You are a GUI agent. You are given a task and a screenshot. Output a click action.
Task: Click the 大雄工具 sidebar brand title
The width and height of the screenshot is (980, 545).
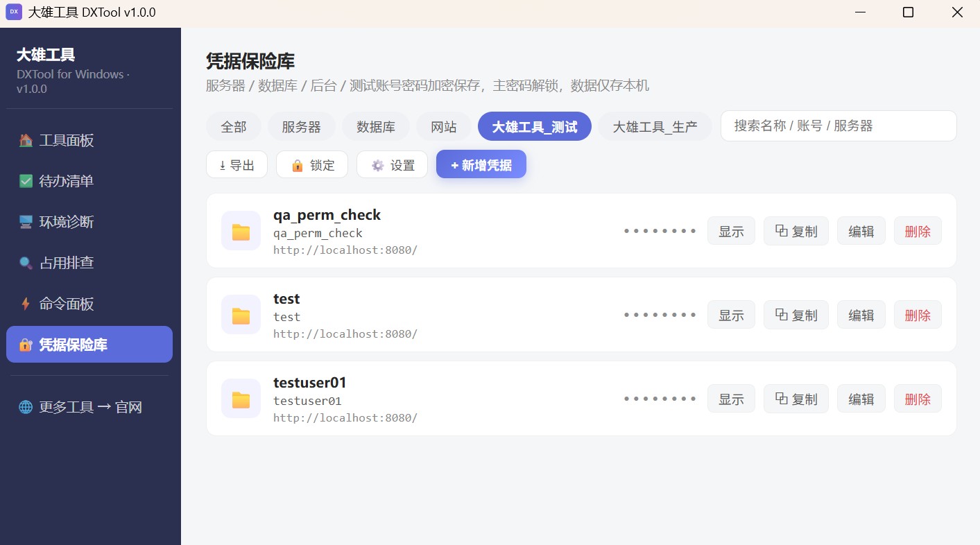pos(46,55)
